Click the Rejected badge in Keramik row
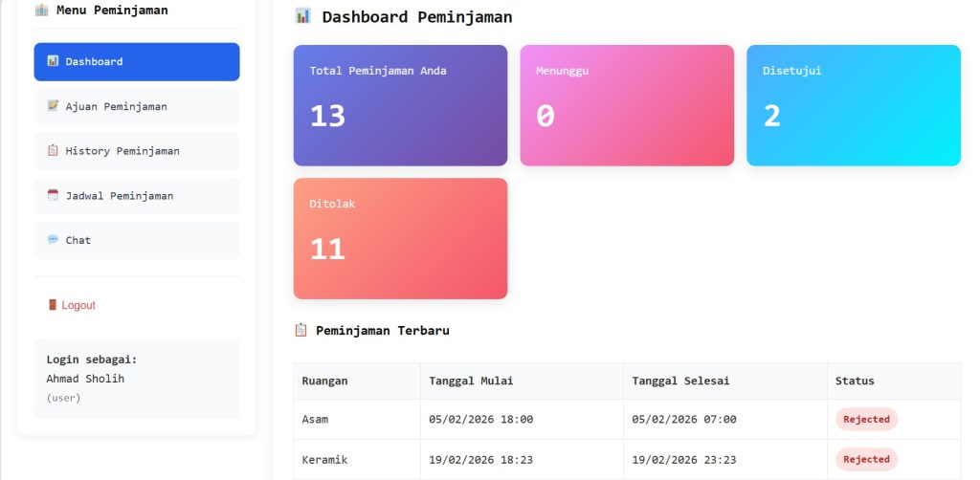 (x=866, y=459)
